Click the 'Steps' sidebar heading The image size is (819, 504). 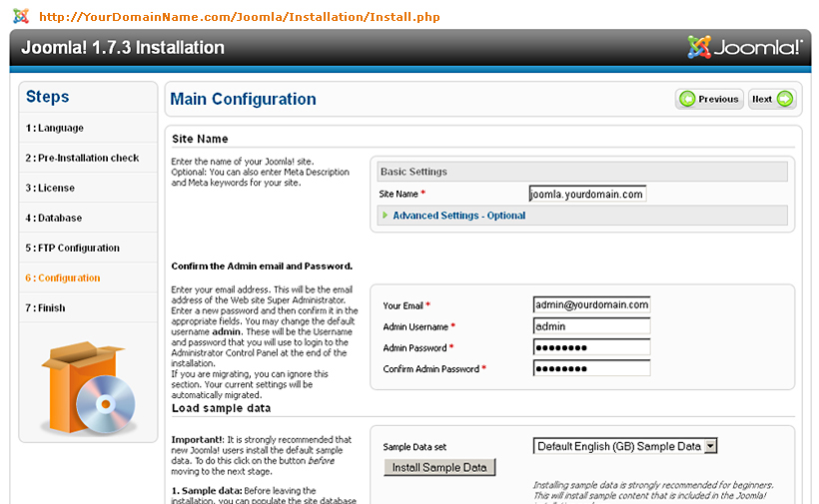click(47, 97)
